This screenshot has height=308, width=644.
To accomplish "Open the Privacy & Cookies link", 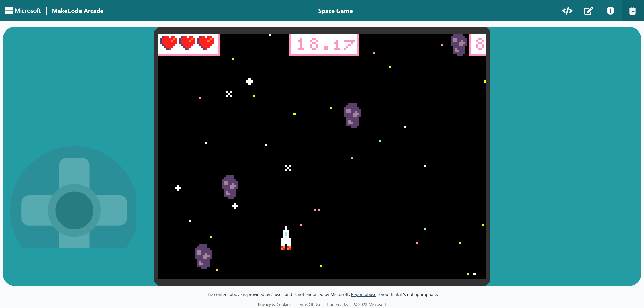I will [x=274, y=305].
